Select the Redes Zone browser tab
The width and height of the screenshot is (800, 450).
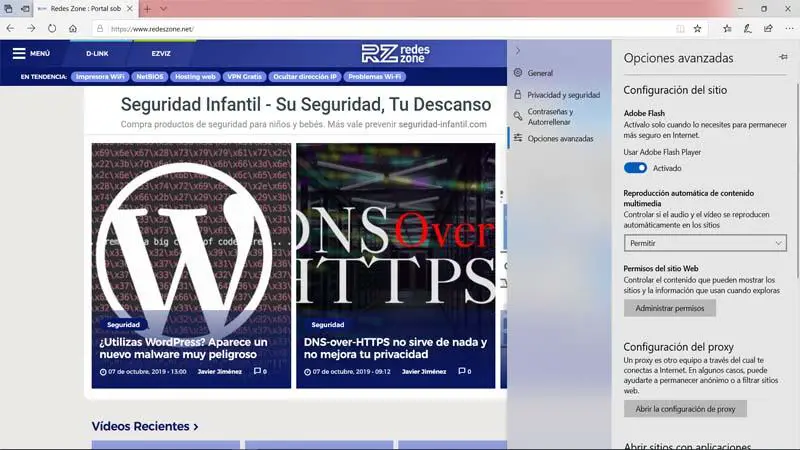85,9
